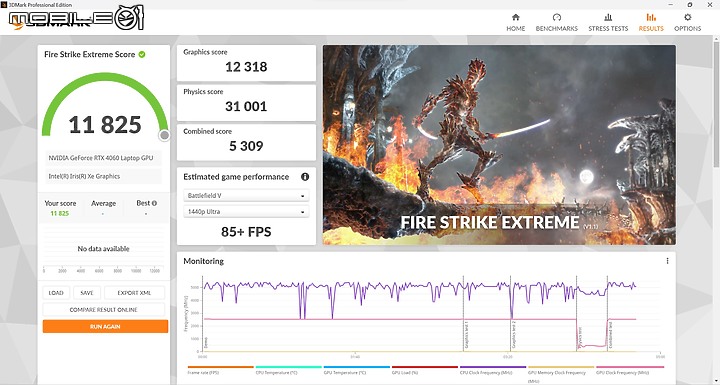Click the estimated game performance info icon

point(305,177)
